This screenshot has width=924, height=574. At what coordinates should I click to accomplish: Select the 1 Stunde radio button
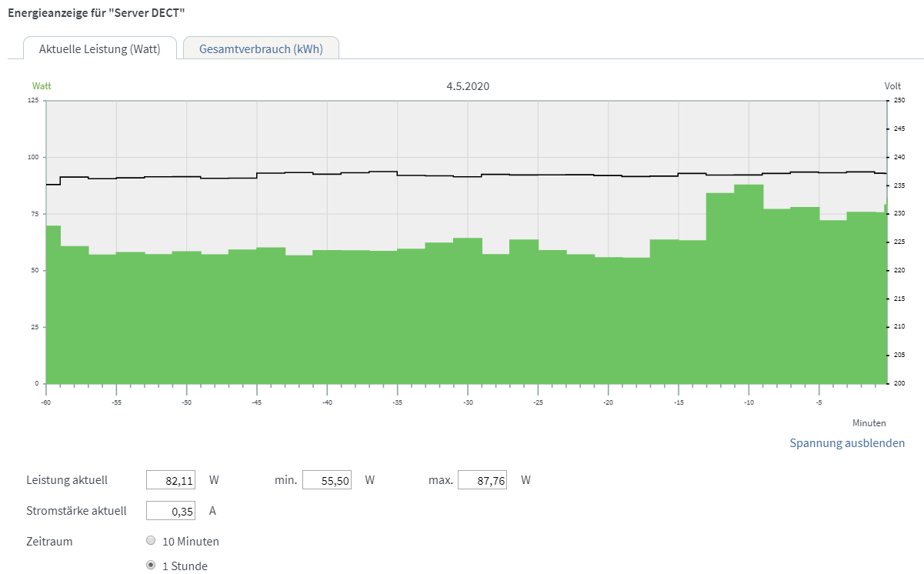pyautogui.click(x=151, y=566)
